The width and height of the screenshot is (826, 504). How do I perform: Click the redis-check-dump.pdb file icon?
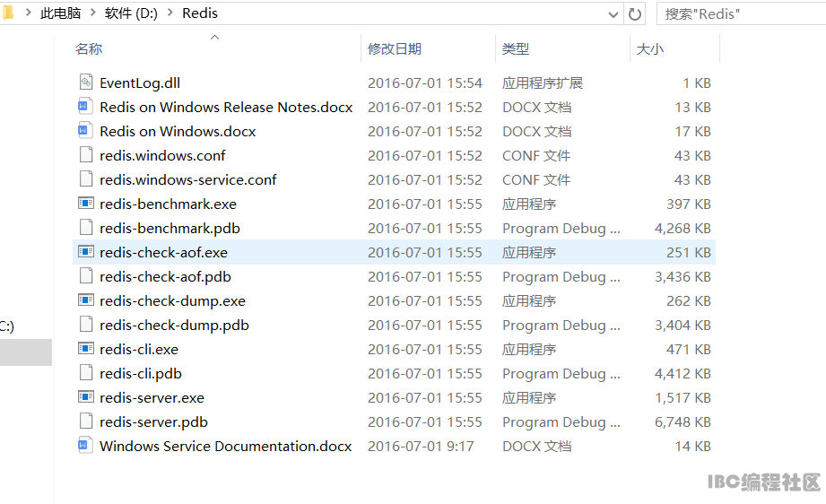[x=86, y=324]
